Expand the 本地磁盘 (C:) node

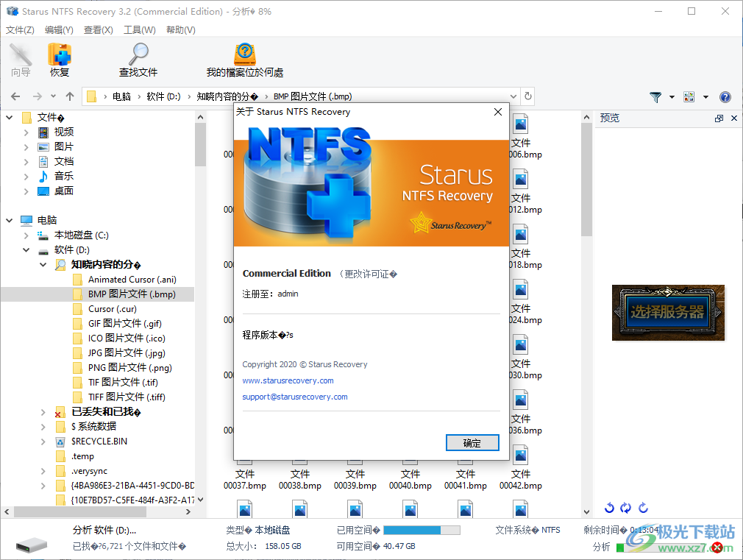pyautogui.click(x=26, y=235)
